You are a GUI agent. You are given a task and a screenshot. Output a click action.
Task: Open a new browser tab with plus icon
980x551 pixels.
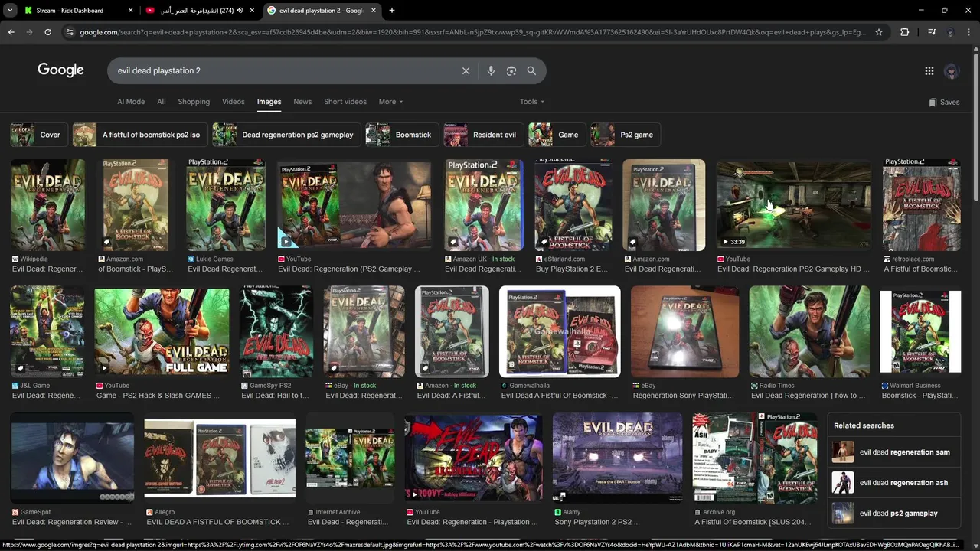(392, 11)
